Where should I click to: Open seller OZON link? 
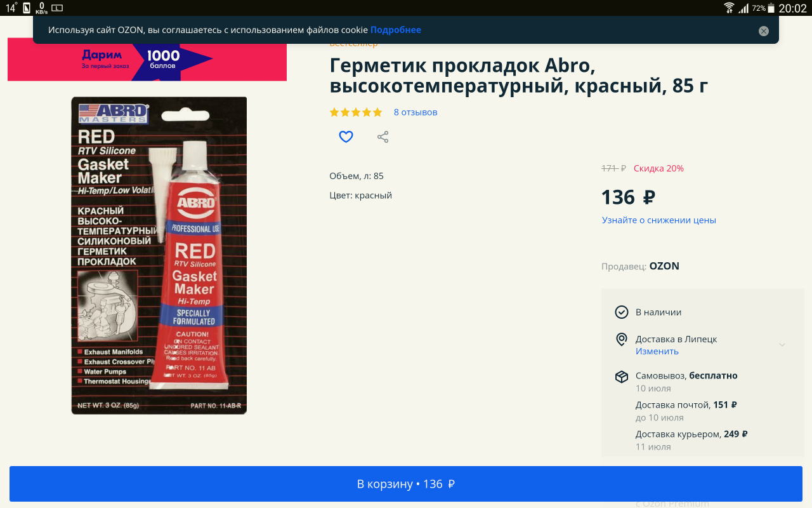[x=664, y=266]
